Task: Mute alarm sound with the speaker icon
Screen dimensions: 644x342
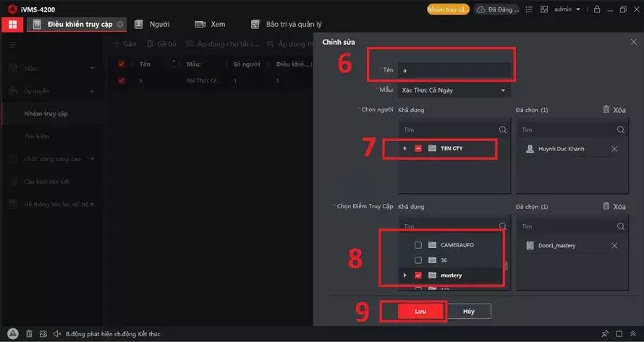Action: click(57, 334)
